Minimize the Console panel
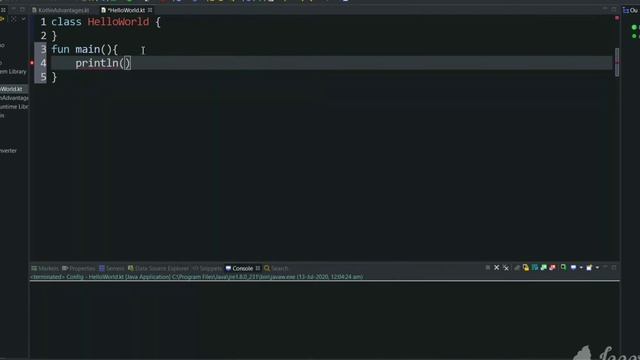This screenshot has width=640, height=360. (605, 267)
